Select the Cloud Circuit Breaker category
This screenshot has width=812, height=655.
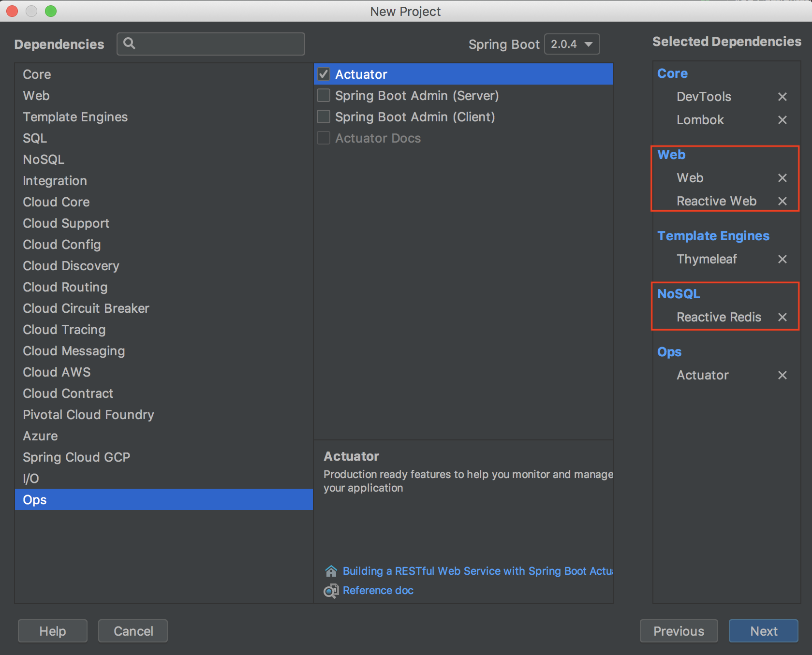tap(164, 308)
